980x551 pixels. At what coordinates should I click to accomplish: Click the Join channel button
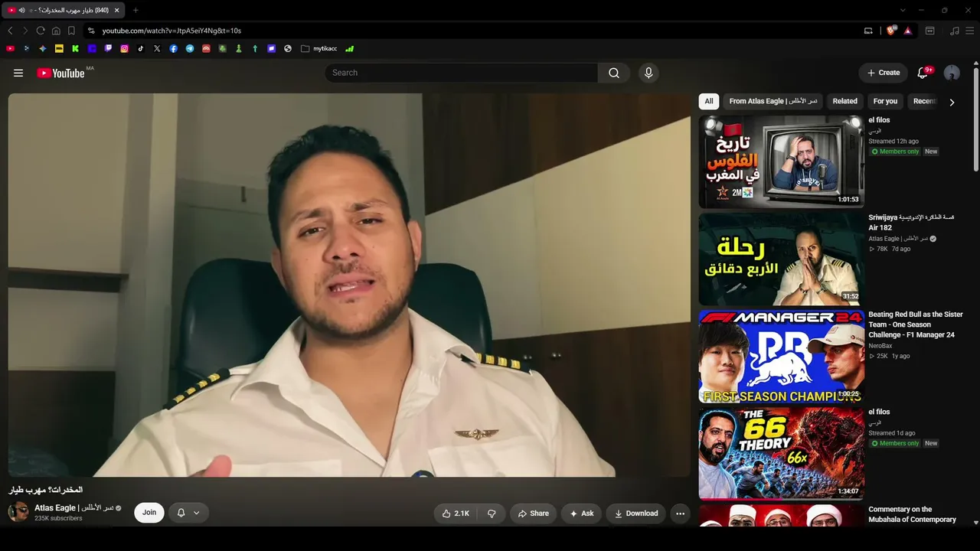[x=149, y=513]
